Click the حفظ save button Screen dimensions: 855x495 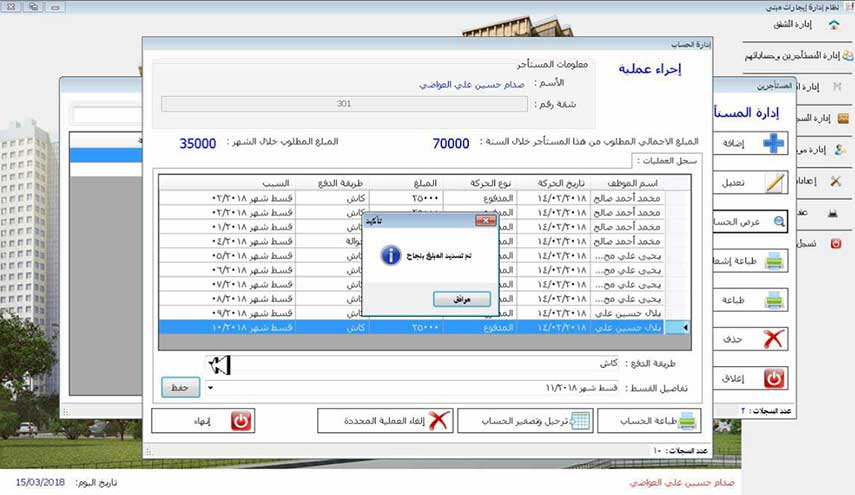coord(181,386)
